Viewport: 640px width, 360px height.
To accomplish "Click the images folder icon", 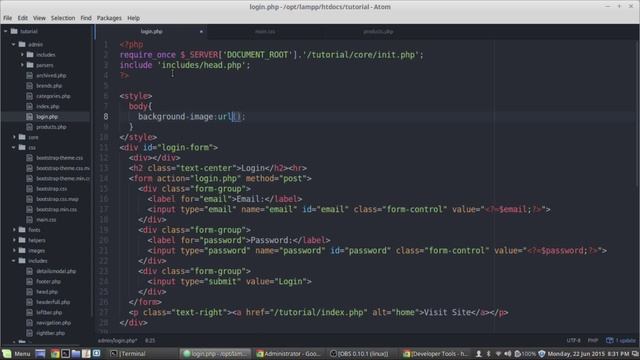I will point(22,251).
